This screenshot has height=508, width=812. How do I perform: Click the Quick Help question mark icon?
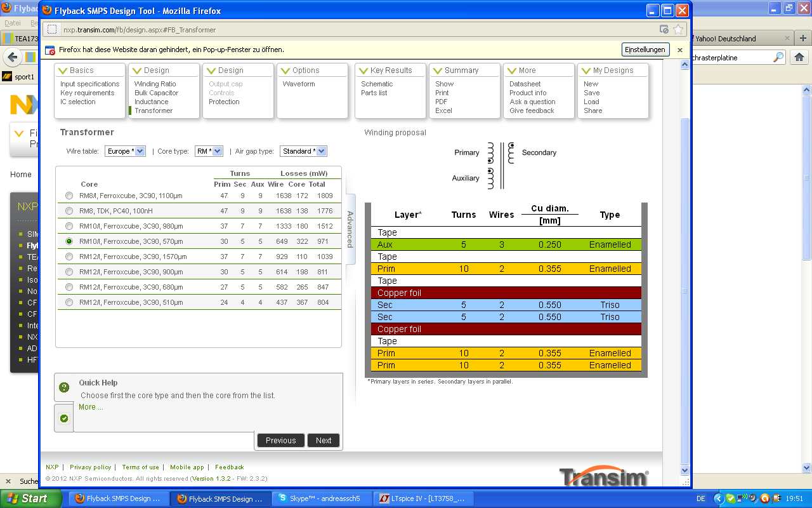[x=64, y=387]
